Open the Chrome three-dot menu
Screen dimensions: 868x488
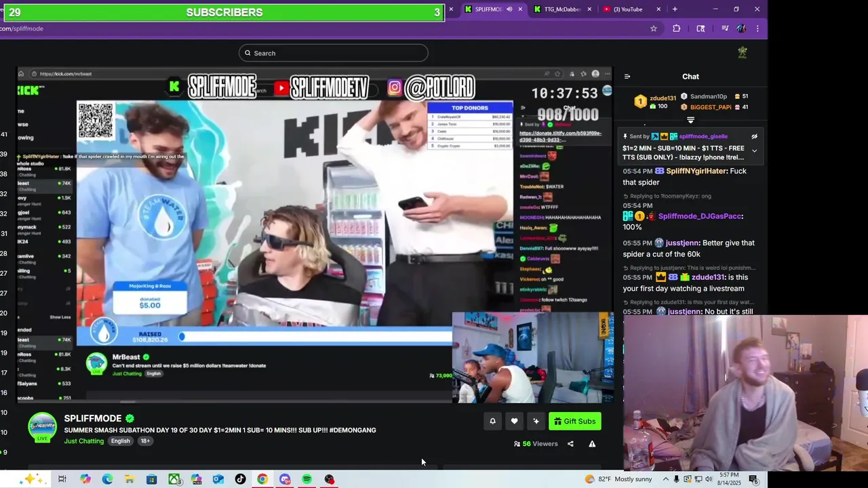[x=757, y=28]
